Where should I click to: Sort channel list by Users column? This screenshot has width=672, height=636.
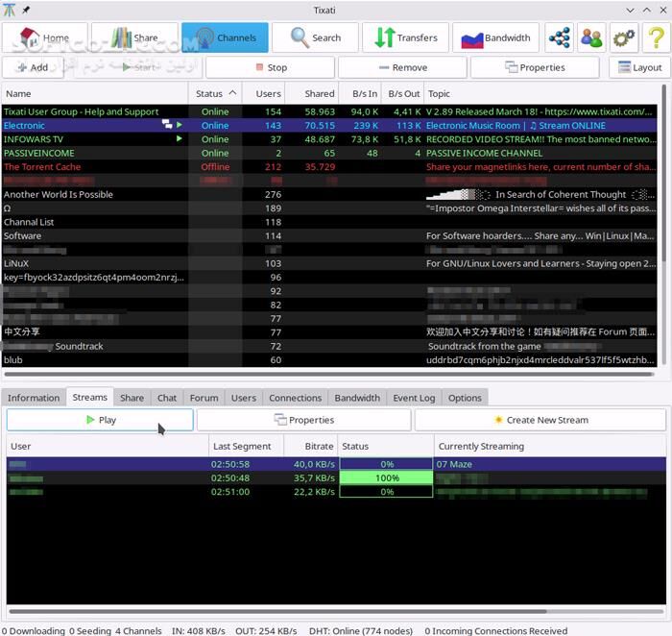pos(263,94)
